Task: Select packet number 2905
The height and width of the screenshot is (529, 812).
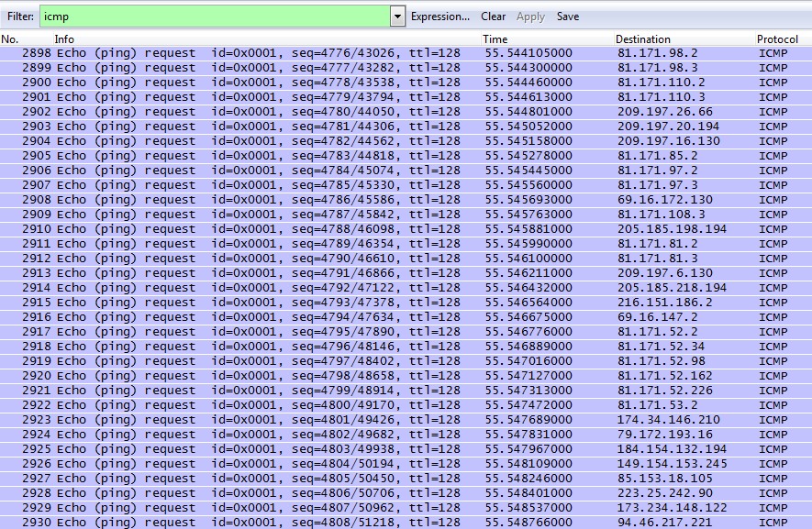Action: pos(406,156)
